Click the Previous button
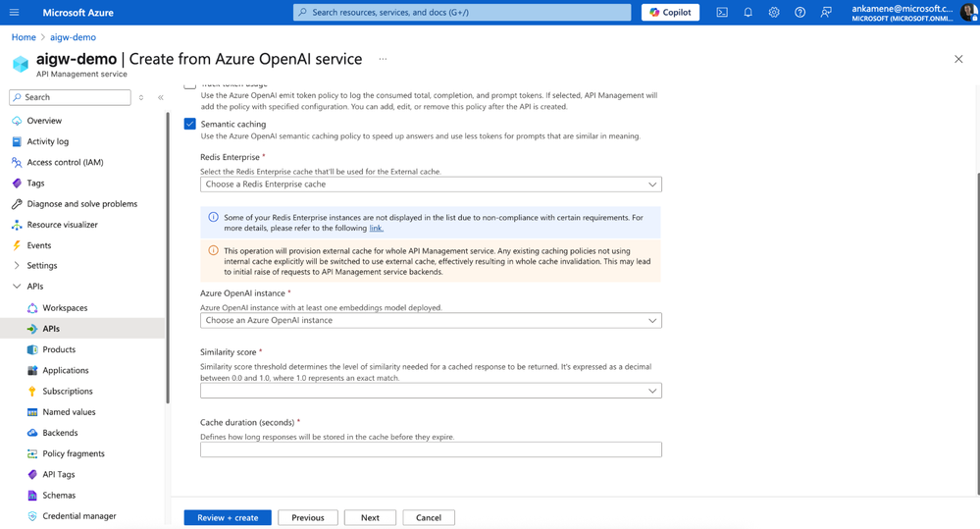Image resolution: width=980 pixels, height=529 pixels. [x=307, y=518]
